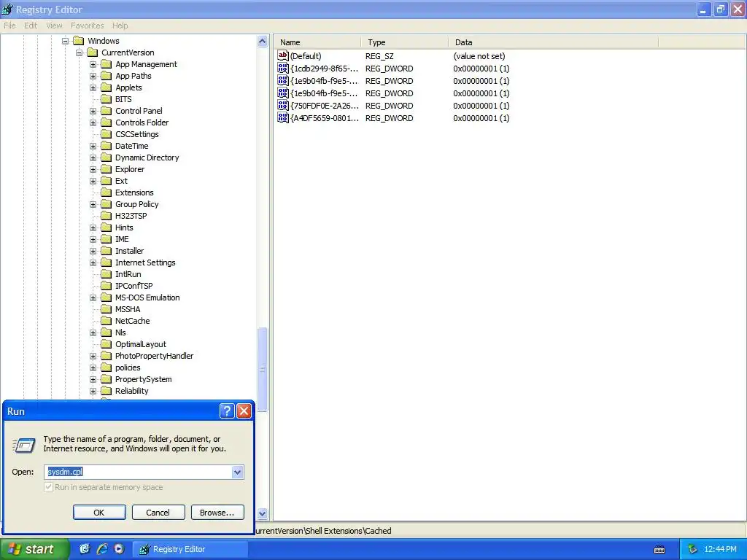Click the Installer folder icon
This screenshot has height=560, width=747.
pos(107,251)
